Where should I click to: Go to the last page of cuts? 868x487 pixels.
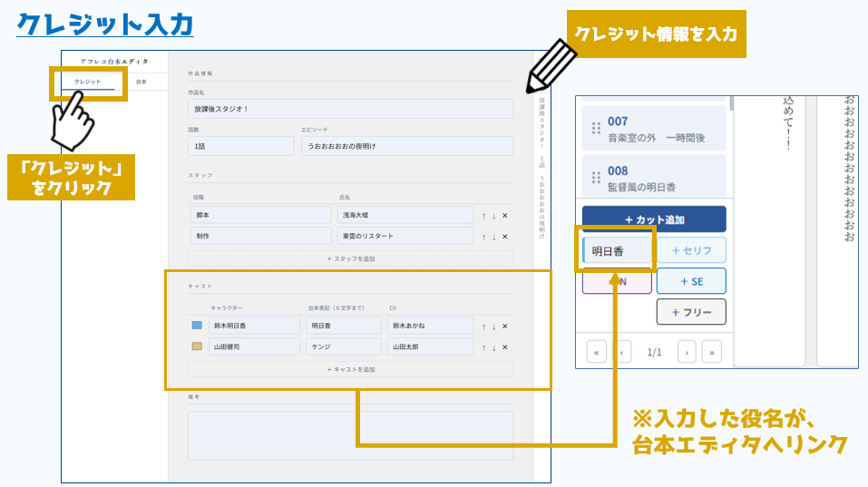tap(711, 351)
